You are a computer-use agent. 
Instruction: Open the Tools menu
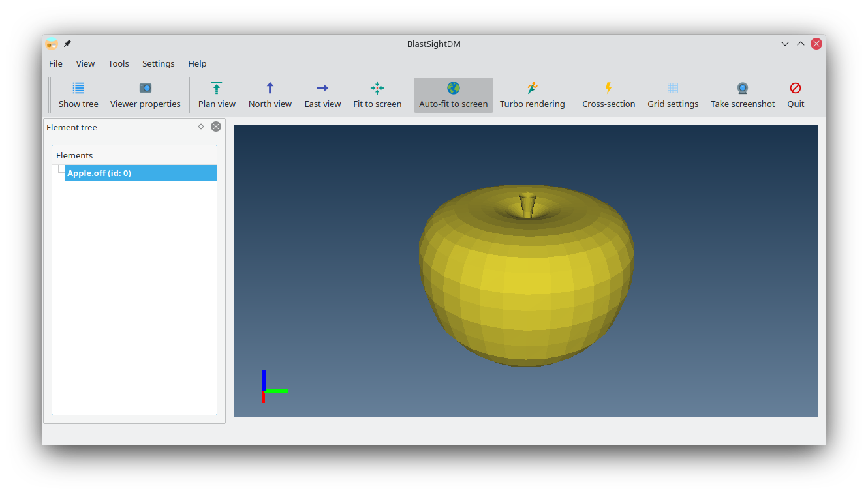point(119,63)
